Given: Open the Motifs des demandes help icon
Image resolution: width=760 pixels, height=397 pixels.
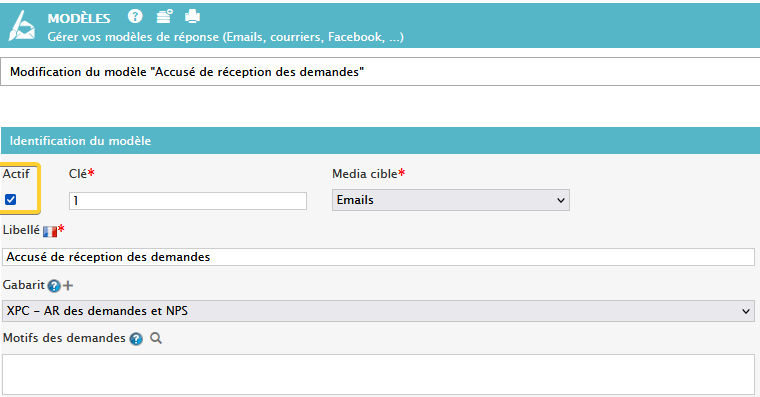Looking at the screenshot, I should pyautogui.click(x=136, y=339).
